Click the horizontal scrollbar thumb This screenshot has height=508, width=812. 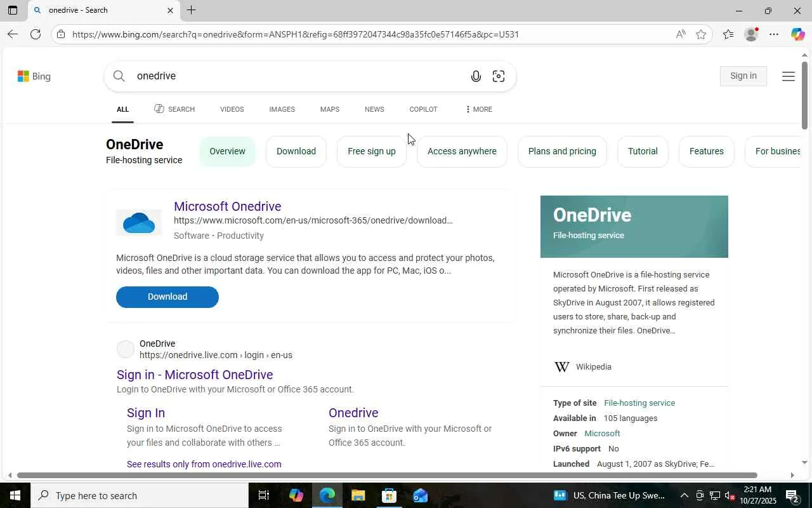click(x=387, y=475)
